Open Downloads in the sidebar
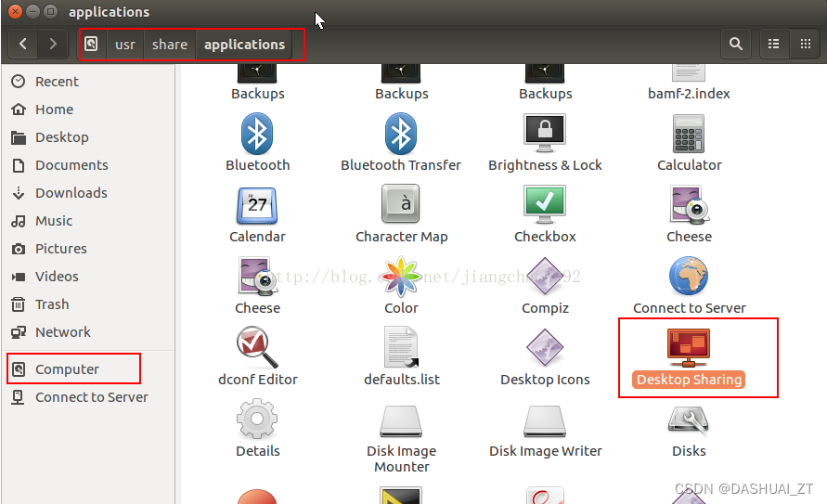Viewport: 827px width, 504px height. [x=87, y=193]
